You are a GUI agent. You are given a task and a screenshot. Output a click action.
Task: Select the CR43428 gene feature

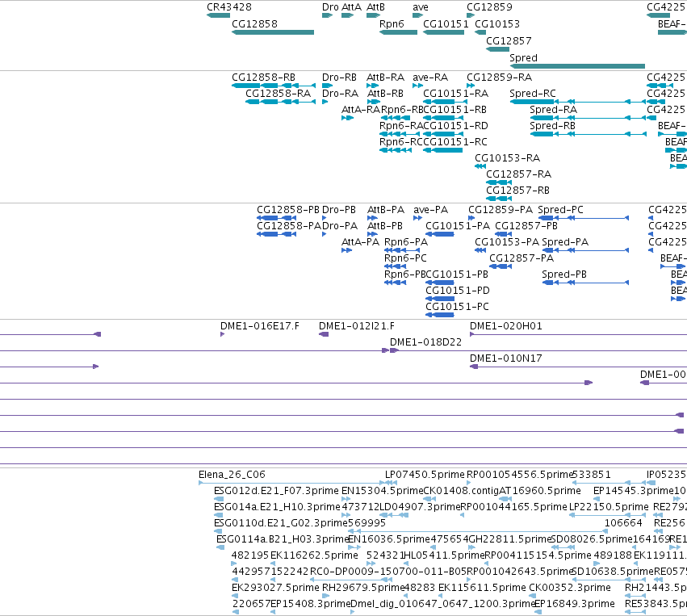(218, 15)
